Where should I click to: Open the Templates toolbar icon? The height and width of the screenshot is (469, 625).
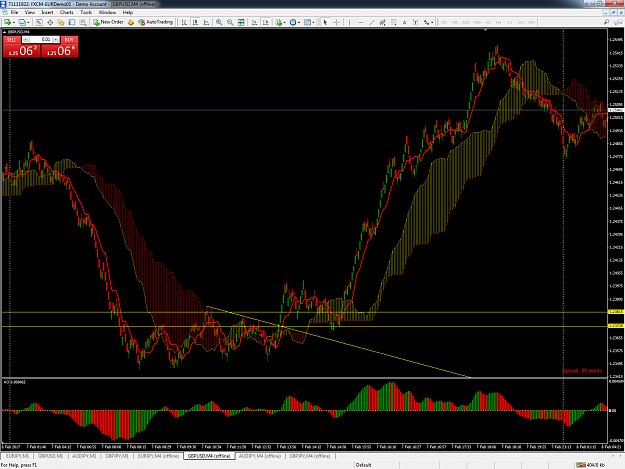click(307, 22)
